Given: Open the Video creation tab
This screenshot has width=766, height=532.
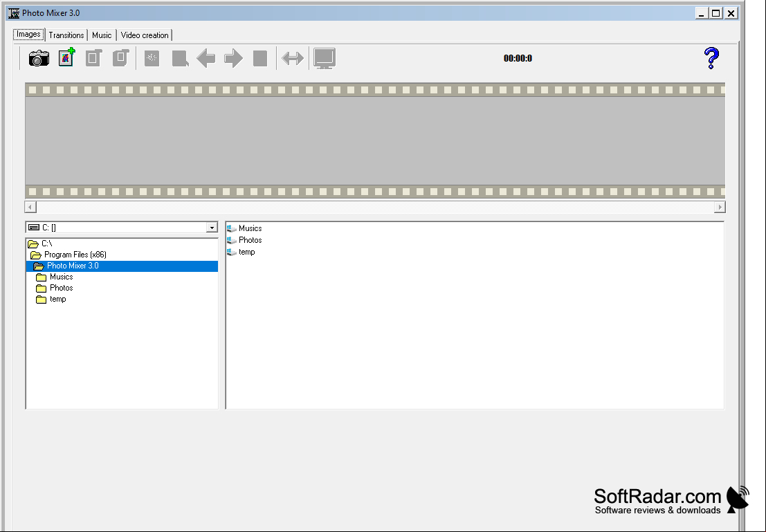Looking at the screenshot, I should [145, 35].
